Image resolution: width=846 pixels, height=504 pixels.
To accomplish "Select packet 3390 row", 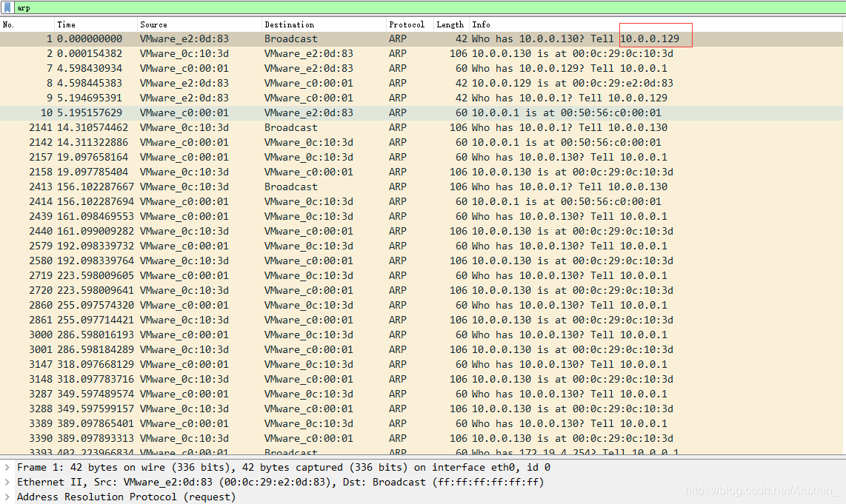I will point(422,439).
